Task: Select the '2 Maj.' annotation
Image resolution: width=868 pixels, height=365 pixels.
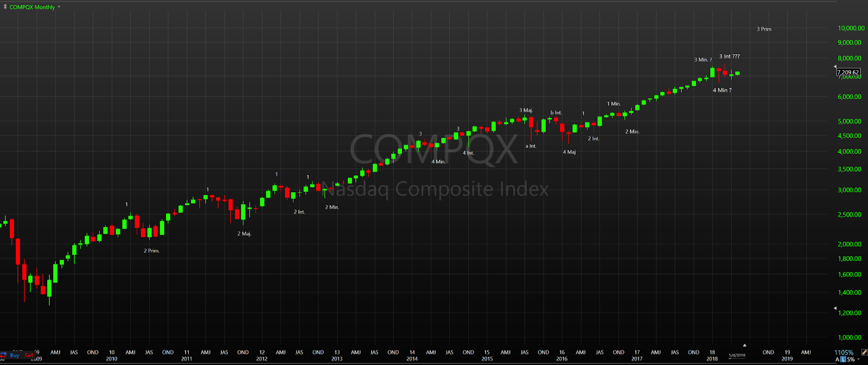Action: pos(244,234)
